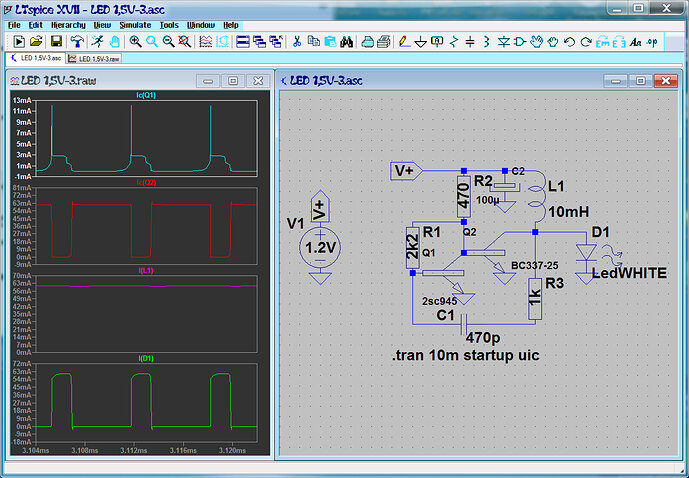Screen dimensions: 689x478
Task: Click the Pick Visible Traces icon
Action: [206, 42]
